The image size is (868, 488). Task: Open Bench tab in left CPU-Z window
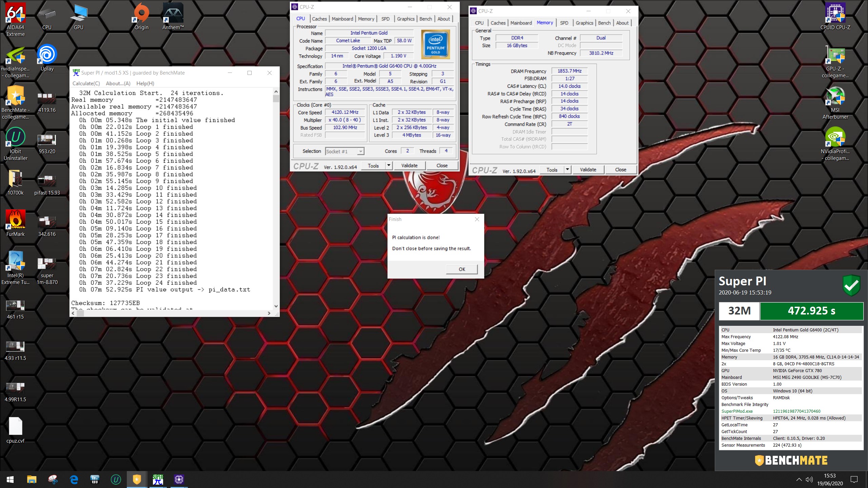[426, 19]
